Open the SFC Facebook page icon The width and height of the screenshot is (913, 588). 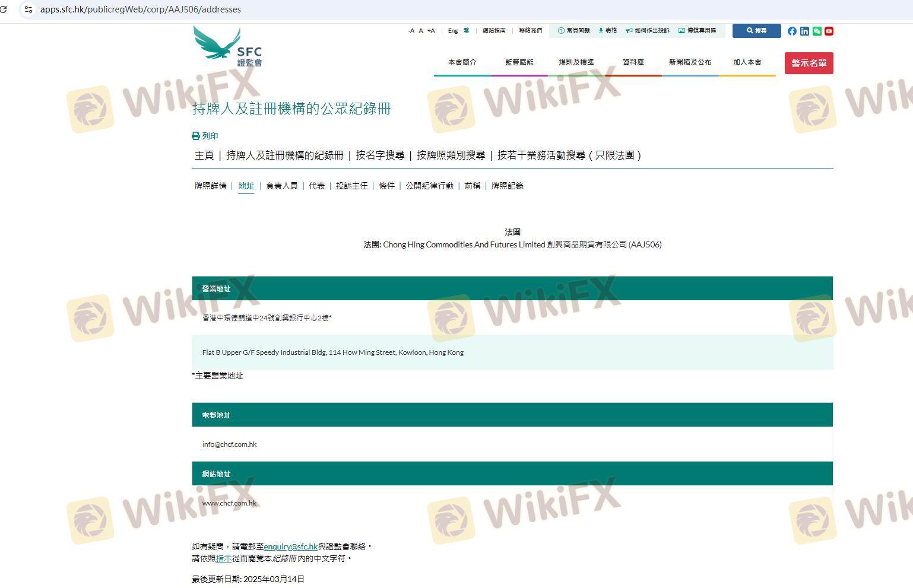(x=792, y=31)
